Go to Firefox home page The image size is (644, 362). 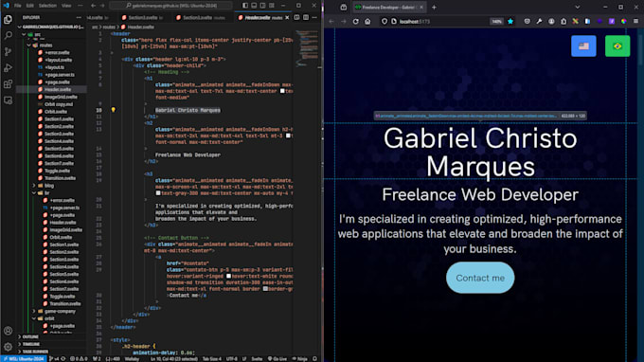pos(367,22)
